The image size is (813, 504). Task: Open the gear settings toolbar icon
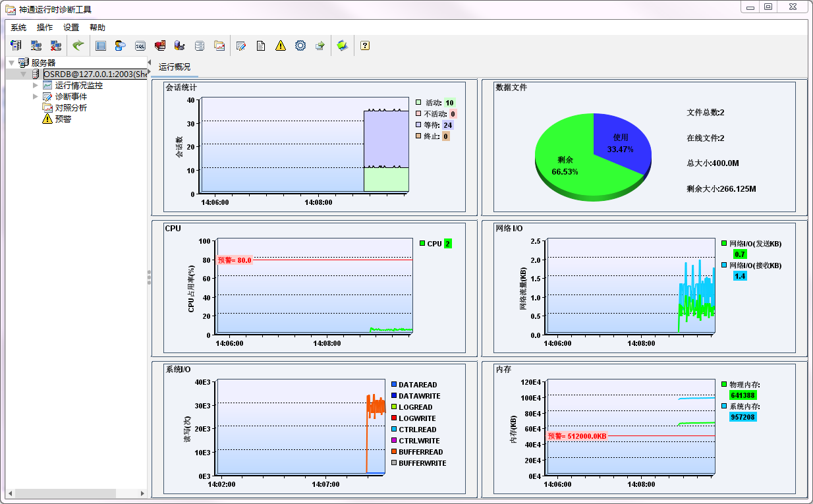coord(300,45)
